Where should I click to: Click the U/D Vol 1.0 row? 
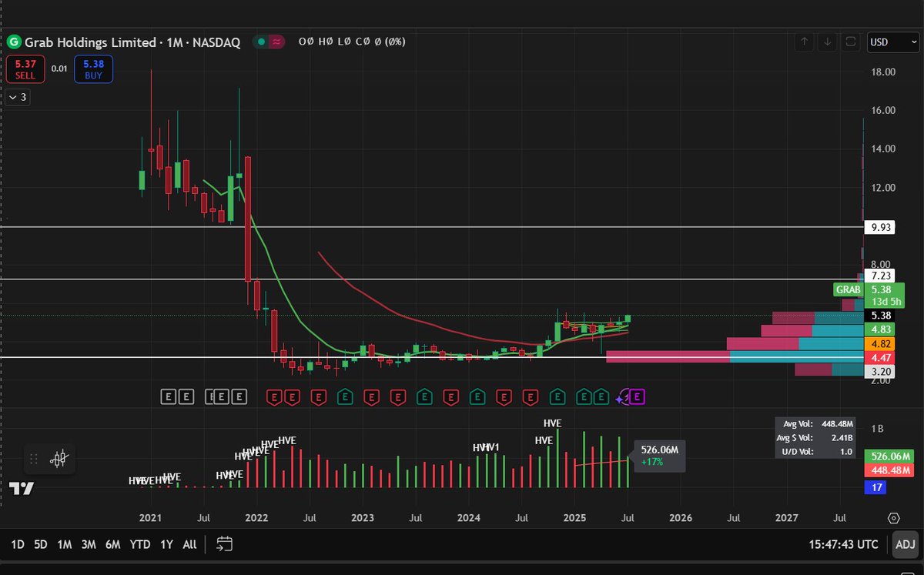815,452
